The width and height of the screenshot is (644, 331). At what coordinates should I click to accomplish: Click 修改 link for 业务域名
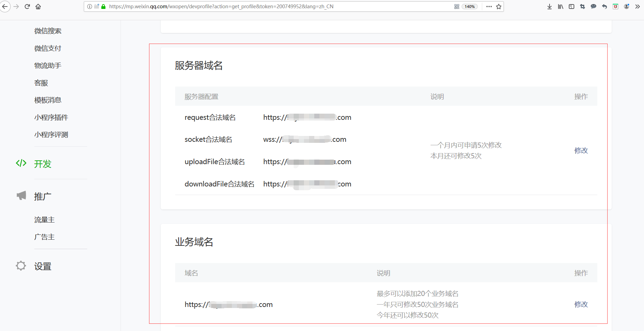[581, 304]
